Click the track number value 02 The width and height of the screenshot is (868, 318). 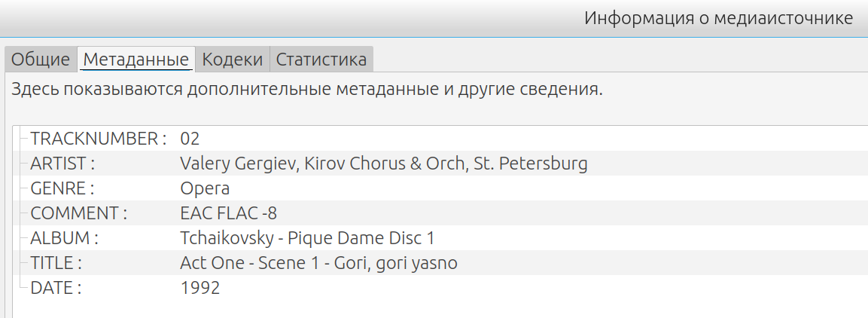(190, 139)
